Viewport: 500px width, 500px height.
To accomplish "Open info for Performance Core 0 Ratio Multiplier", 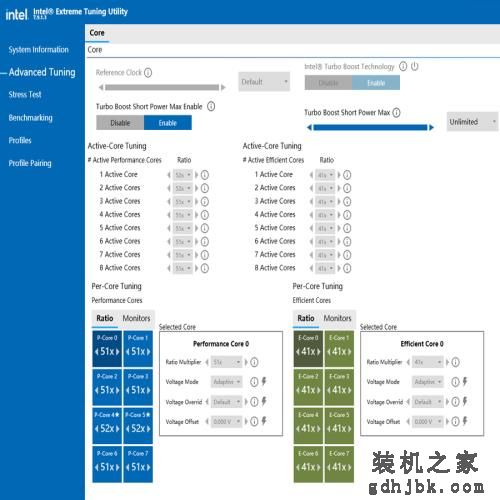I will pyautogui.click(x=254, y=362).
